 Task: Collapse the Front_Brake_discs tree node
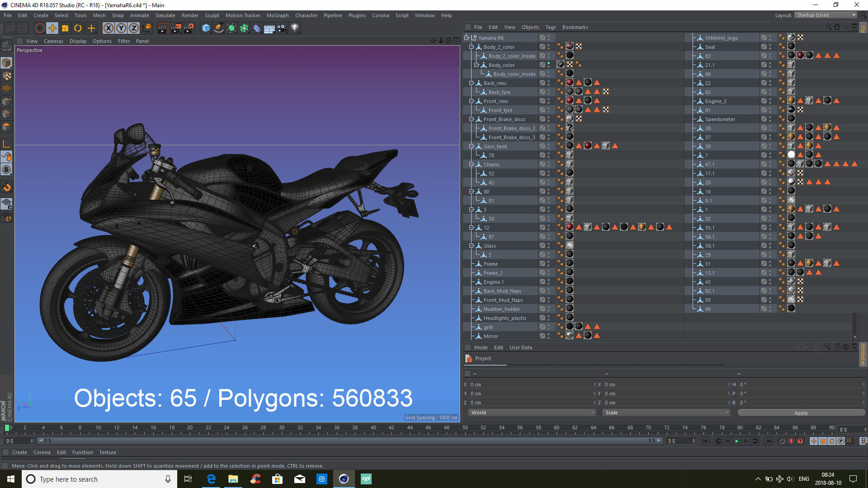point(472,119)
